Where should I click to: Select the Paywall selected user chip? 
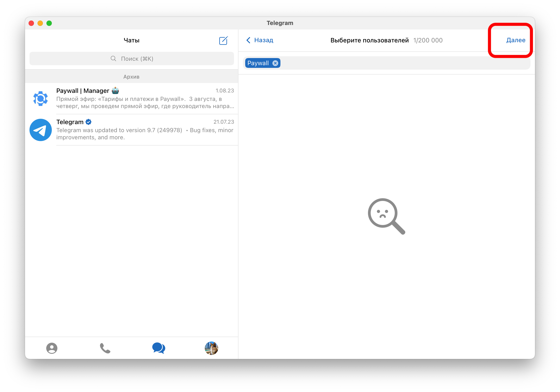pos(258,63)
